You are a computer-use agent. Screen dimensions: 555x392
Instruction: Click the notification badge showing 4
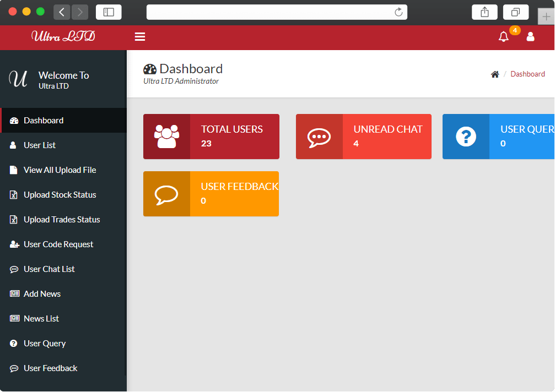[515, 30]
